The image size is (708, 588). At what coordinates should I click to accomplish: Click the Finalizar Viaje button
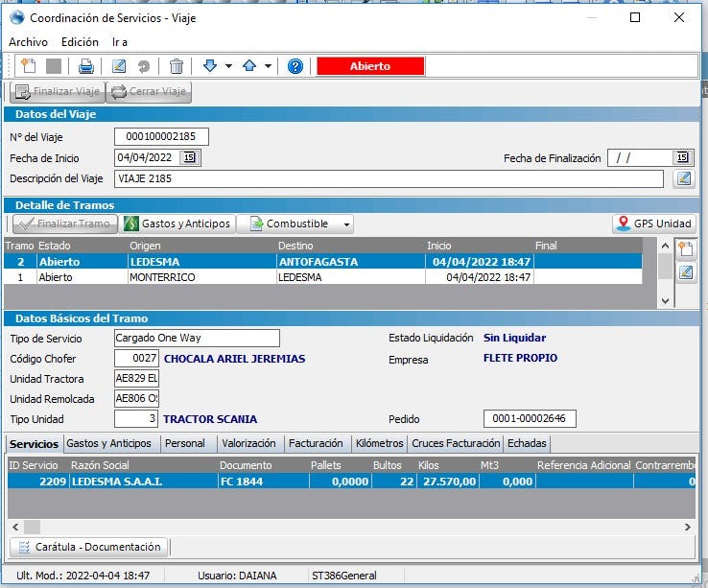58,92
